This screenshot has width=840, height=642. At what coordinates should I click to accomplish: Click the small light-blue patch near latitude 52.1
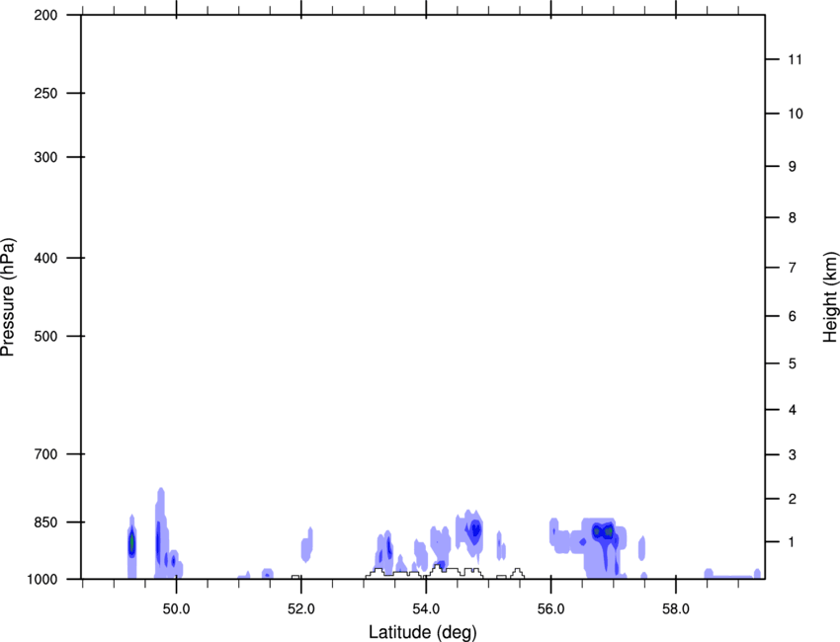pos(307,544)
